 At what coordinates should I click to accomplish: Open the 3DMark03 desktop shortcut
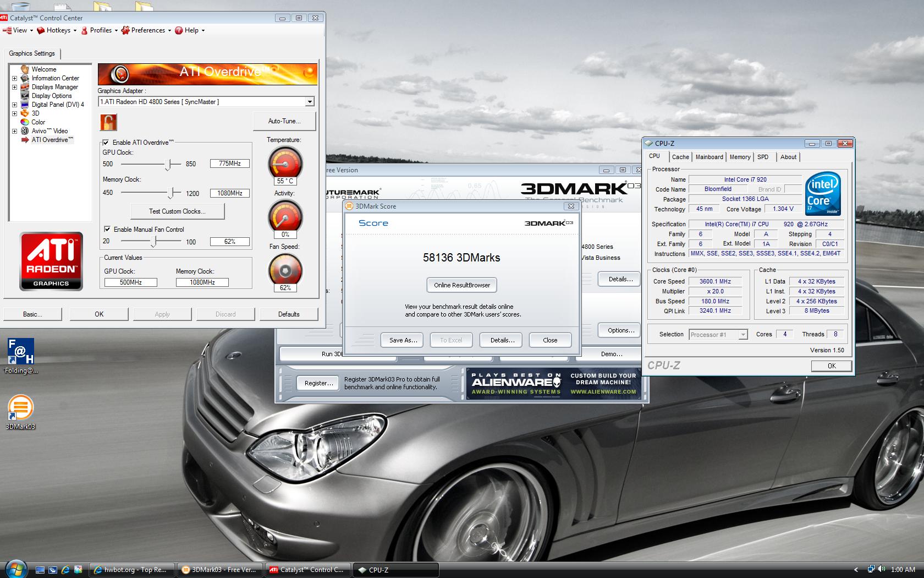[x=20, y=412]
